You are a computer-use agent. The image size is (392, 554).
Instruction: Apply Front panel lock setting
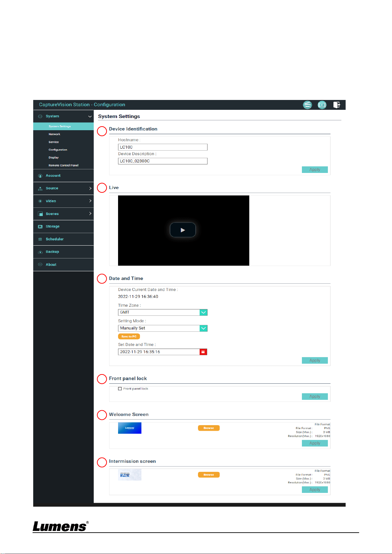point(315,397)
